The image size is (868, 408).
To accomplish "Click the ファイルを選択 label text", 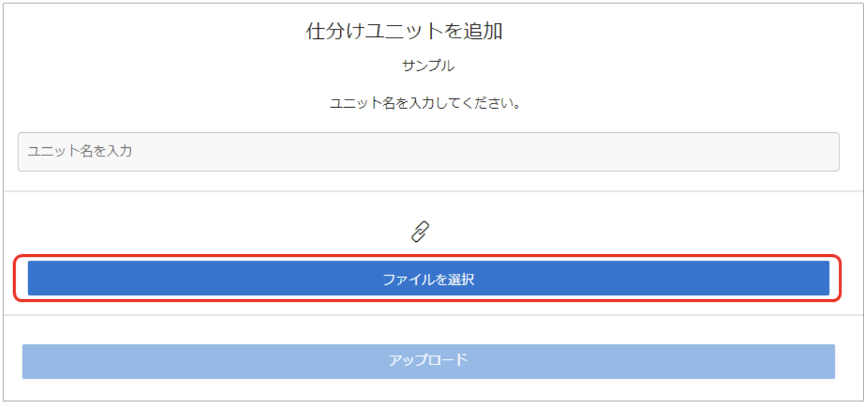I will (x=428, y=280).
